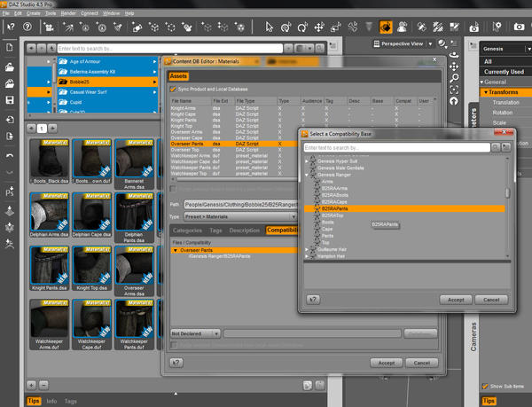532x407 pixels.
Task: Select the Bobbie25 folder row
Action: click(108, 82)
